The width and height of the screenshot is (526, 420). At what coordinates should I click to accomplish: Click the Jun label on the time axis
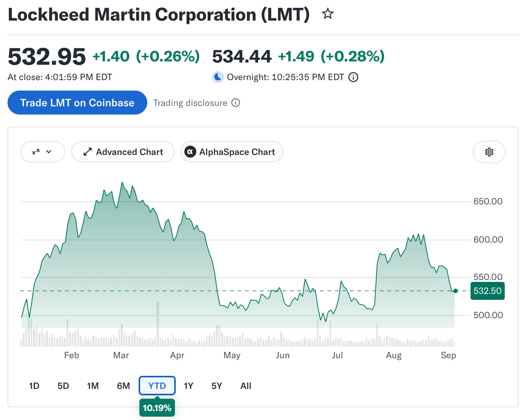pos(283,355)
